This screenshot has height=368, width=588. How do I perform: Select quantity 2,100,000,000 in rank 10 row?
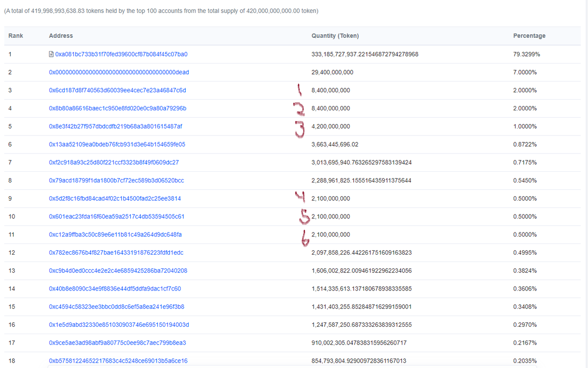click(331, 216)
